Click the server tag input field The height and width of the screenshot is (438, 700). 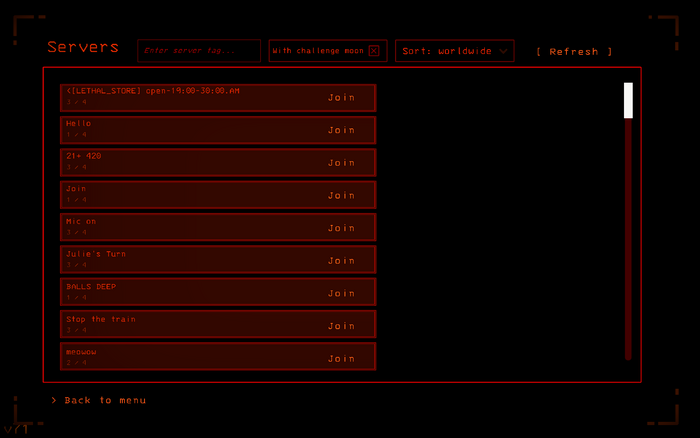click(199, 51)
